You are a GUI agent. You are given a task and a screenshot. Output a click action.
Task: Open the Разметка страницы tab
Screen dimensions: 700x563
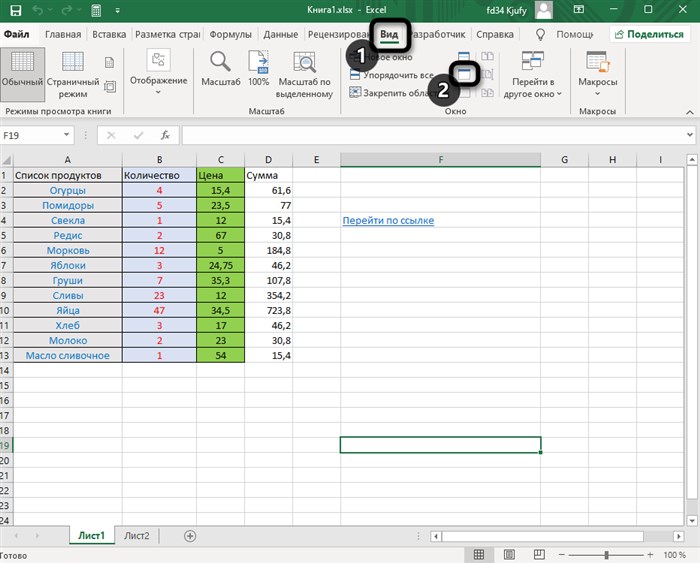pos(167,34)
